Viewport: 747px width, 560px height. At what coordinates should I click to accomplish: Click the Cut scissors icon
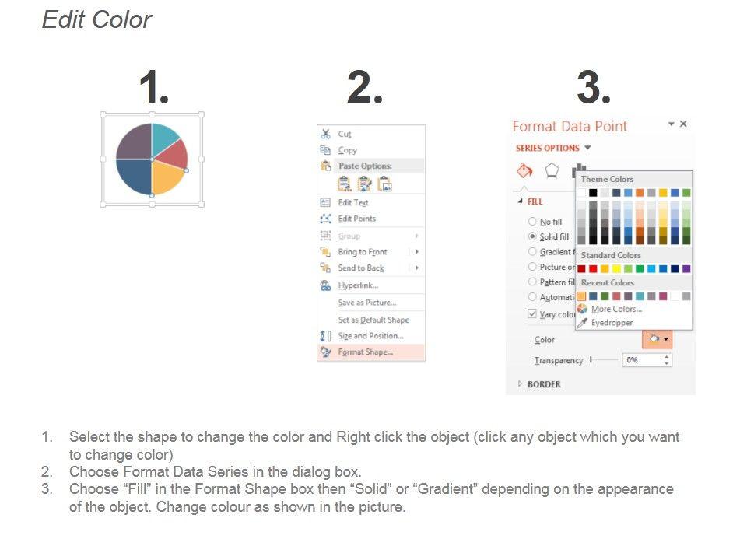326,134
